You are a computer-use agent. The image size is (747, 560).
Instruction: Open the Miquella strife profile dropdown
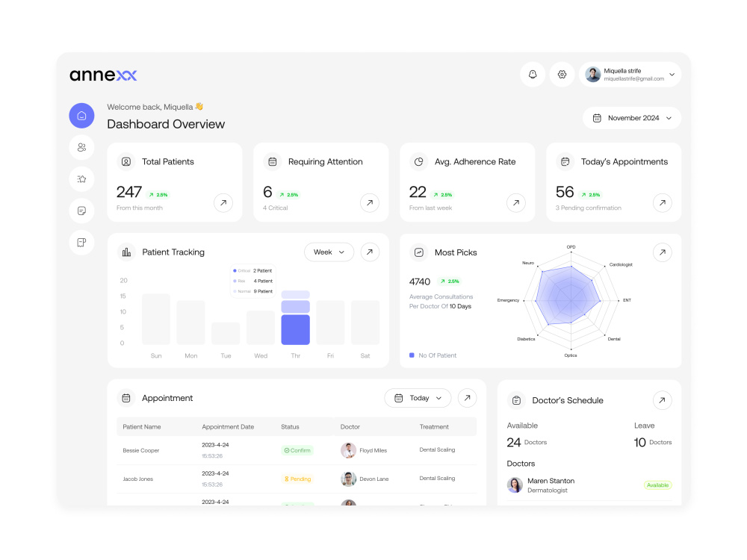point(630,74)
